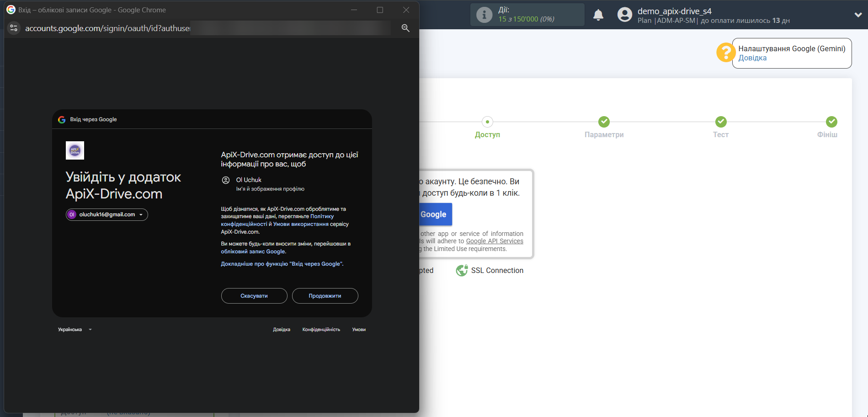Open the oluchuk16@gmail.com account dropdown
Image resolution: width=868 pixels, height=417 pixels.
[107, 214]
